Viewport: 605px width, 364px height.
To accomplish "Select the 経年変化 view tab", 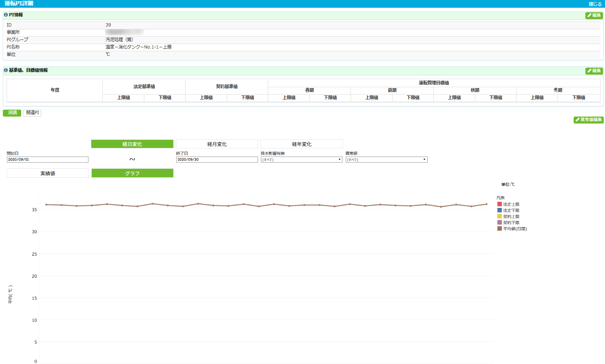I will [x=302, y=144].
